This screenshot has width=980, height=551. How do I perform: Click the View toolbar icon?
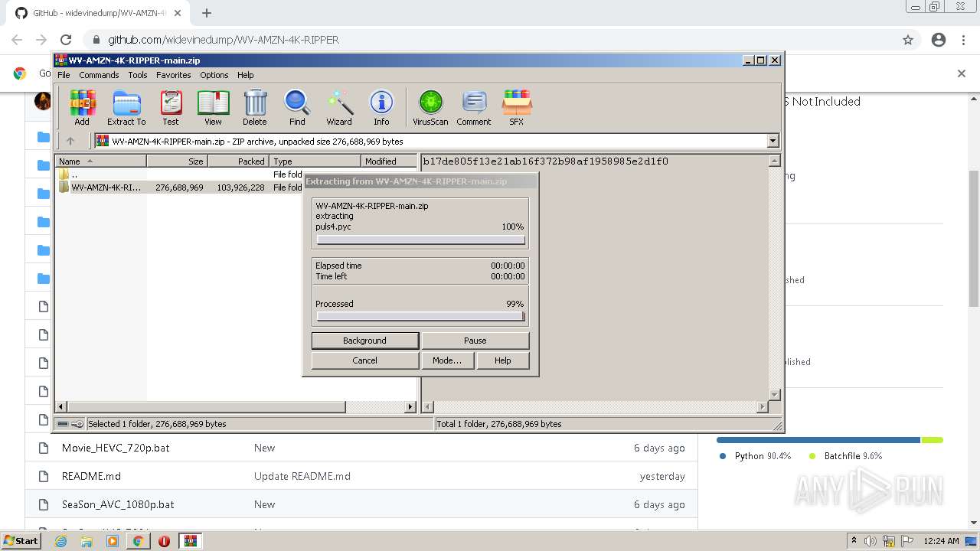(213, 107)
